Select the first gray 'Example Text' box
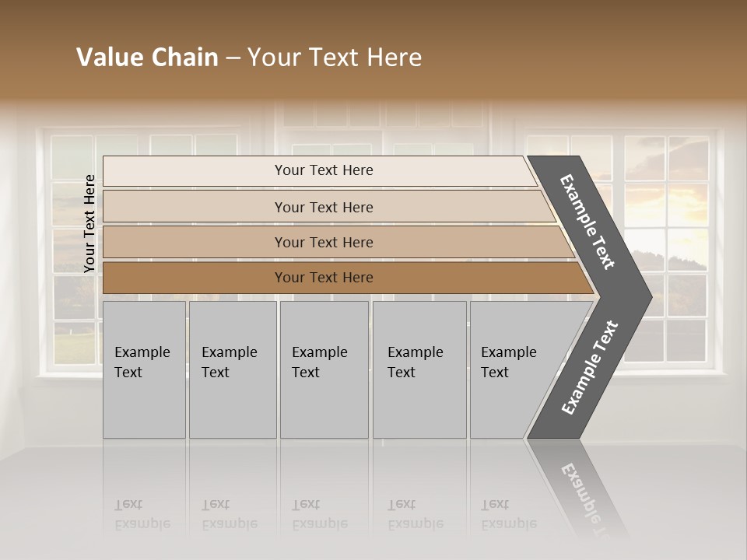The width and height of the screenshot is (747, 560). click(x=145, y=369)
